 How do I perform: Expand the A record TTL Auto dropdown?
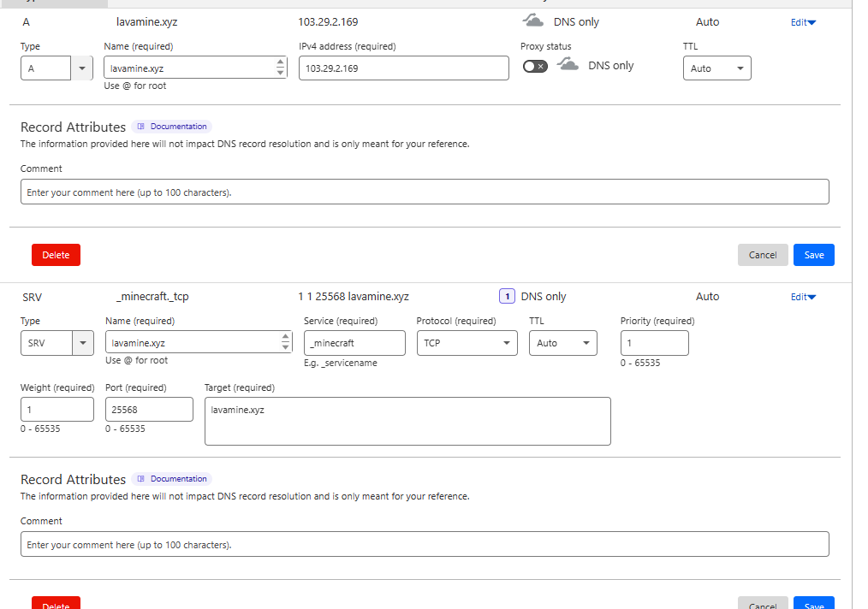tap(716, 68)
